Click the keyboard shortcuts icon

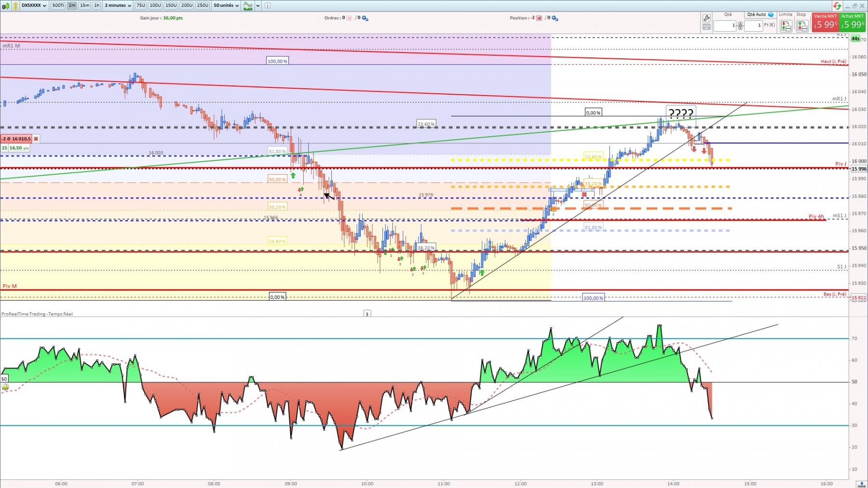(706, 27)
